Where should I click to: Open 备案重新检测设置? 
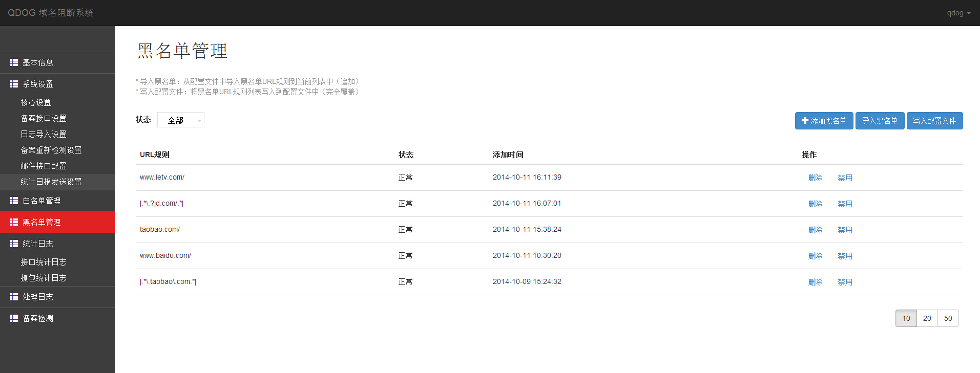[51, 150]
